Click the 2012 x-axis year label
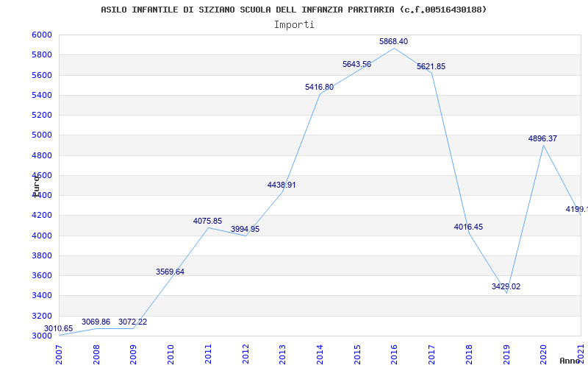The width and height of the screenshot is (588, 368). point(245,355)
